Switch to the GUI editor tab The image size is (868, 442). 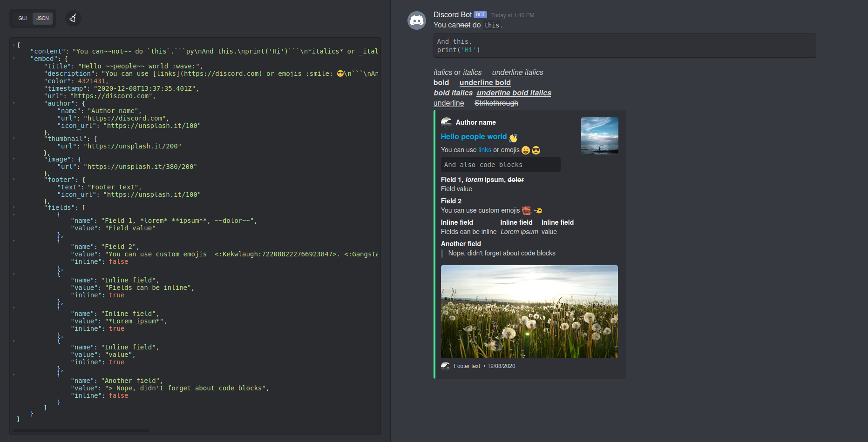[22, 19]
